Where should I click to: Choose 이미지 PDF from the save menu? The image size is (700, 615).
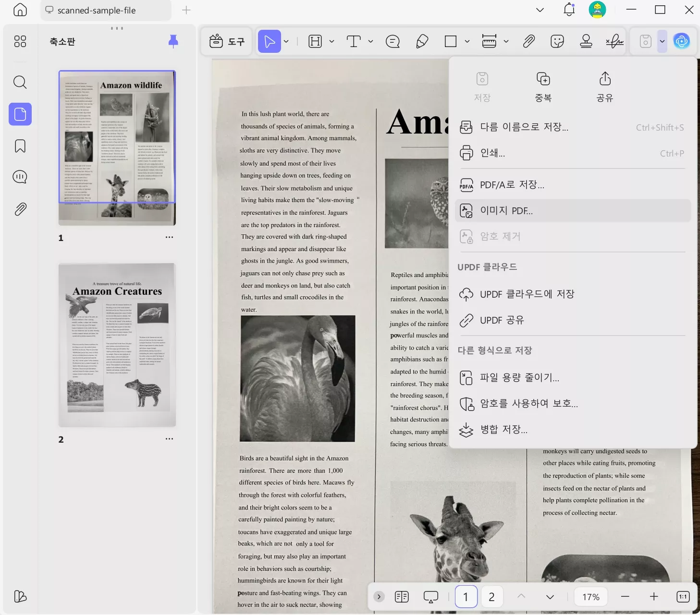(506, 211)
